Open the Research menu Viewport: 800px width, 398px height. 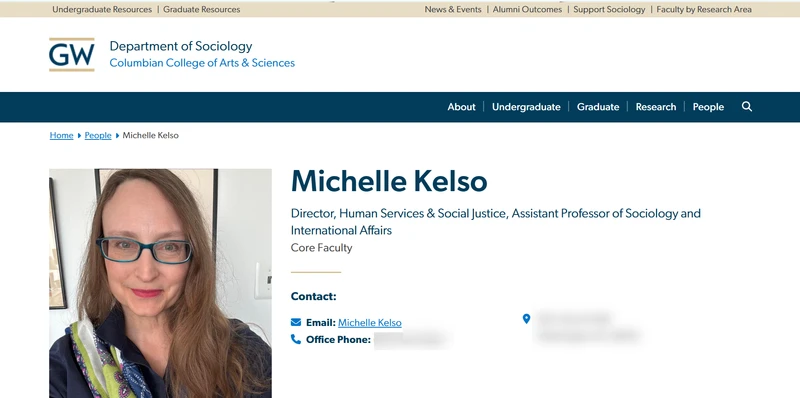tap(656, 107)
